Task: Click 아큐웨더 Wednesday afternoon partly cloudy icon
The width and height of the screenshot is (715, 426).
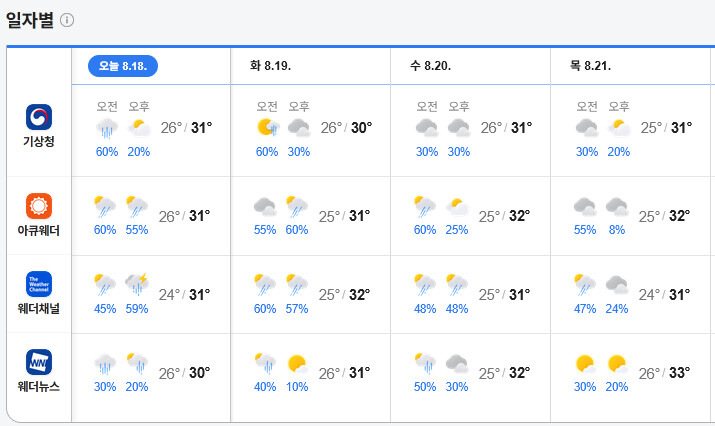Action: (x=457, y=207)
